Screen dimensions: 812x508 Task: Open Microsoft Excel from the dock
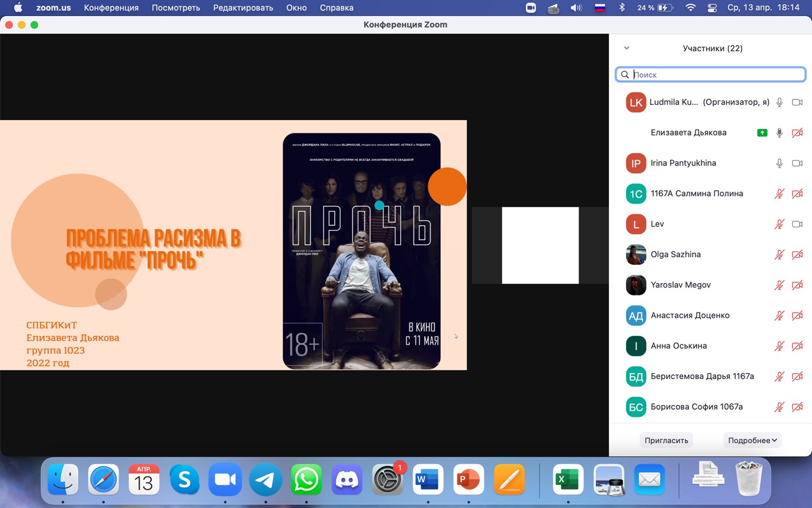[x=568, y=480]
